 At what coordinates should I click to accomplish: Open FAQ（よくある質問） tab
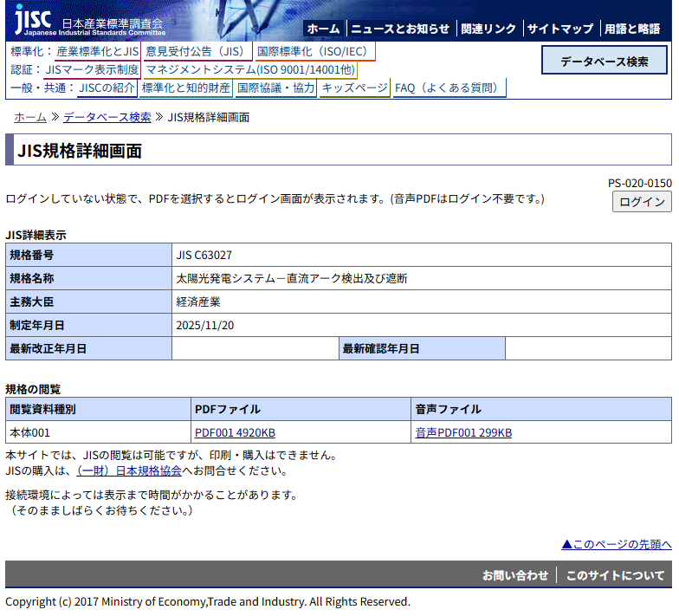point(448,88)
